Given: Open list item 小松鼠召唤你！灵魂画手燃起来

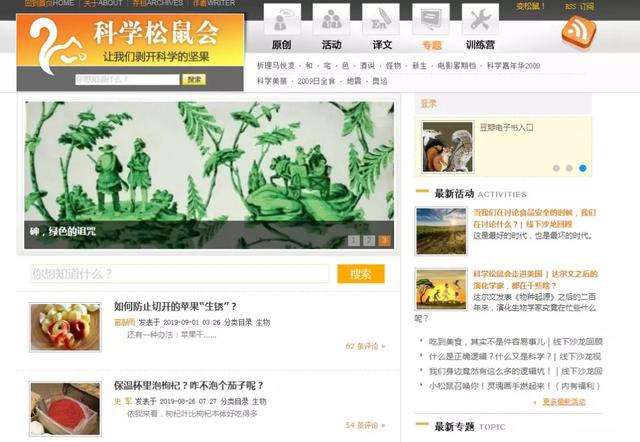Looking at the screenshot, I should [514, 386].
